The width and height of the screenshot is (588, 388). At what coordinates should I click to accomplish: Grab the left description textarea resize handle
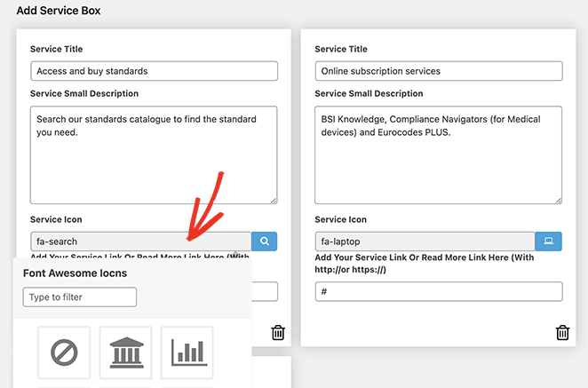[x=273, y=200]
